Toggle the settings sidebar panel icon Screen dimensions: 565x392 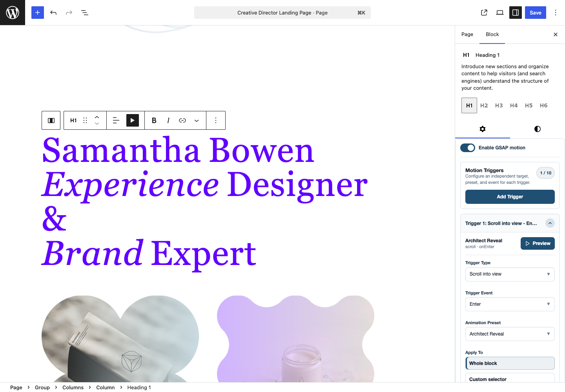[516, 13]
